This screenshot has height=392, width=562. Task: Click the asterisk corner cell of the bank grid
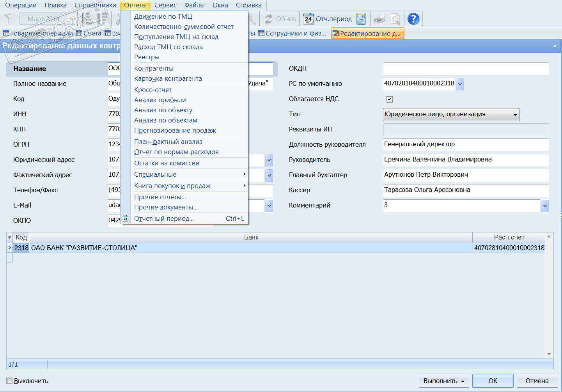[10, 237]
